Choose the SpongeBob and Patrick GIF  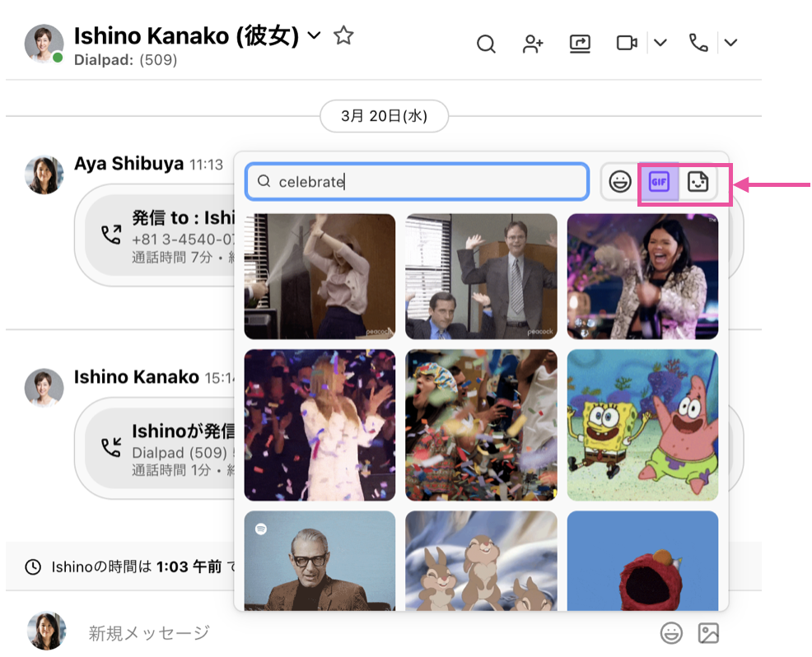642,425
